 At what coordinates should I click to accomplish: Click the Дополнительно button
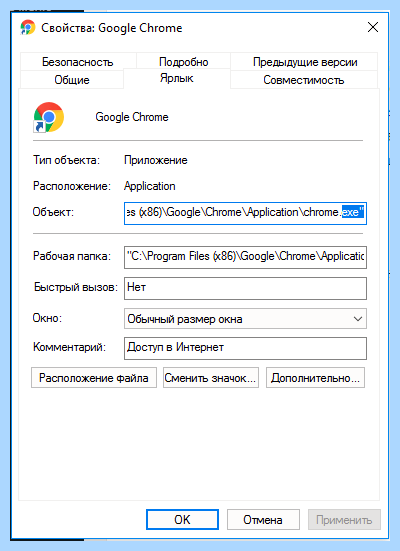coord(315,378)
